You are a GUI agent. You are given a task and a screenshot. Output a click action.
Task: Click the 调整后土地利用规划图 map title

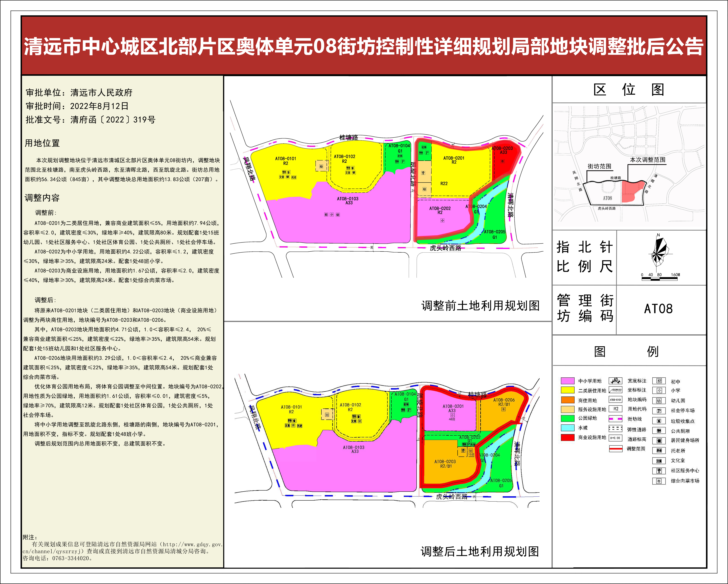point(480,552)
